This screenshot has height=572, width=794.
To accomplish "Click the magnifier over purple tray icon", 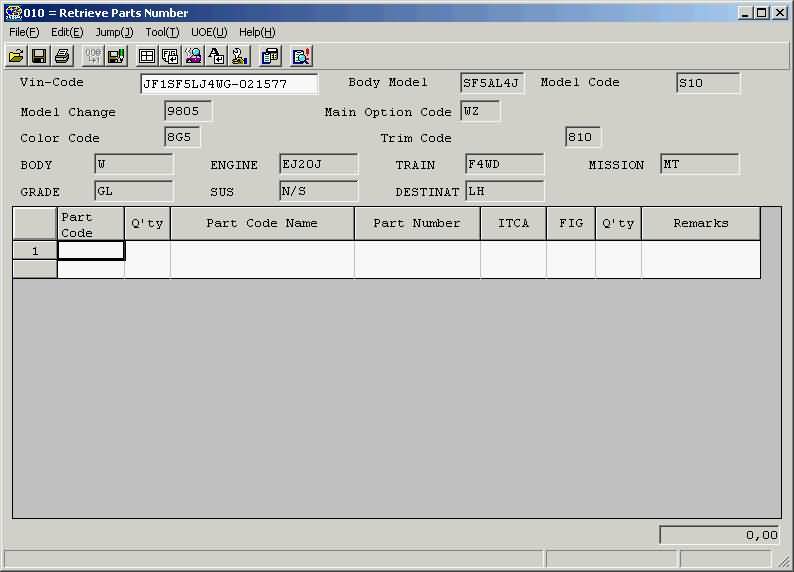I will pyautogui.click(x=193, y=56).
